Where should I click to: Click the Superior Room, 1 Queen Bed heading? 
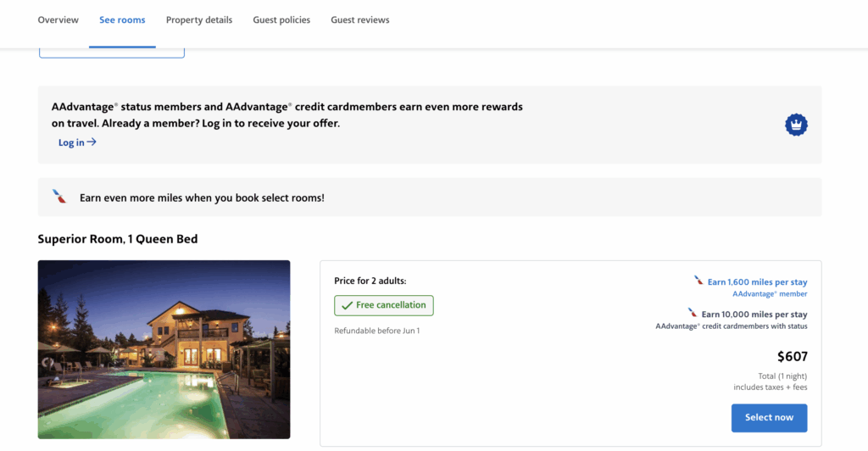click(x=118, y=239)
